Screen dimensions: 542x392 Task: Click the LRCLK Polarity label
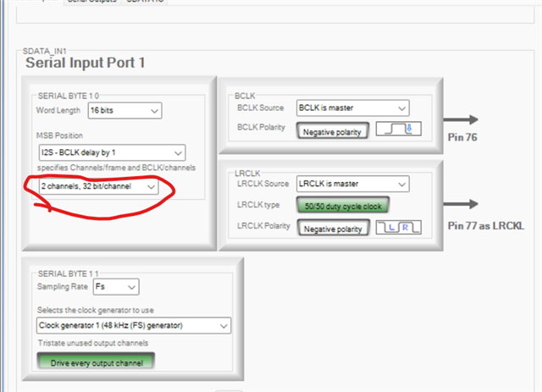263,226
